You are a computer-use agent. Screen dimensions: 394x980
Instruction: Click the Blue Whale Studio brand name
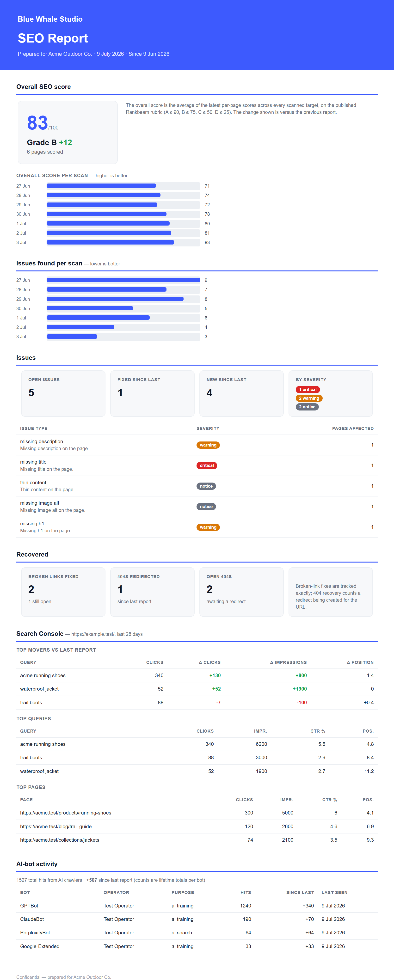[50, 19]
